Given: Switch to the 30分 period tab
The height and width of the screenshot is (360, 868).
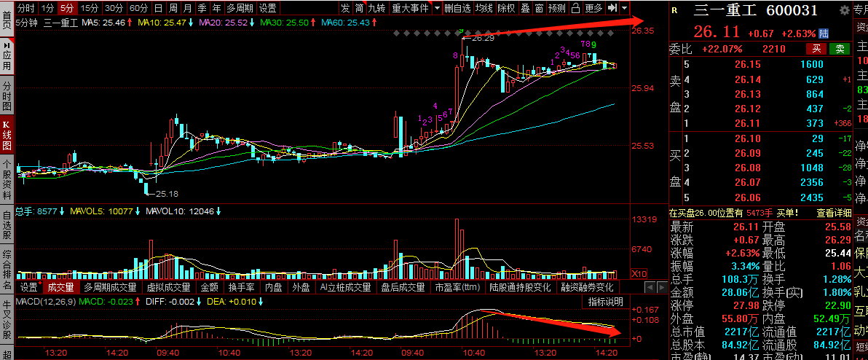Looking at the screenshot, I should click(x=114, y=8).
